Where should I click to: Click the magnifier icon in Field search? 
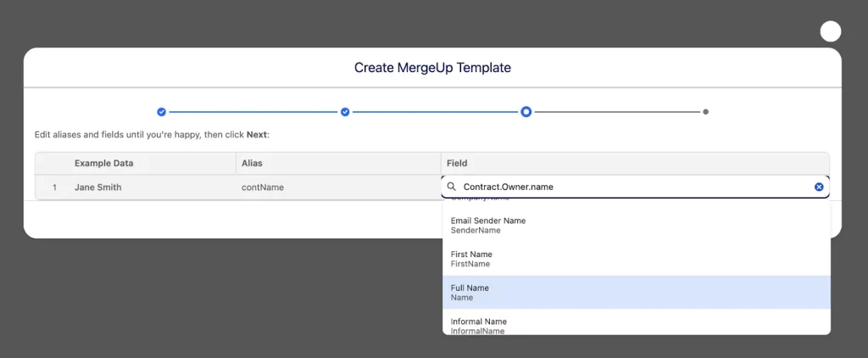pyautogui.click(x=452, y=187)
